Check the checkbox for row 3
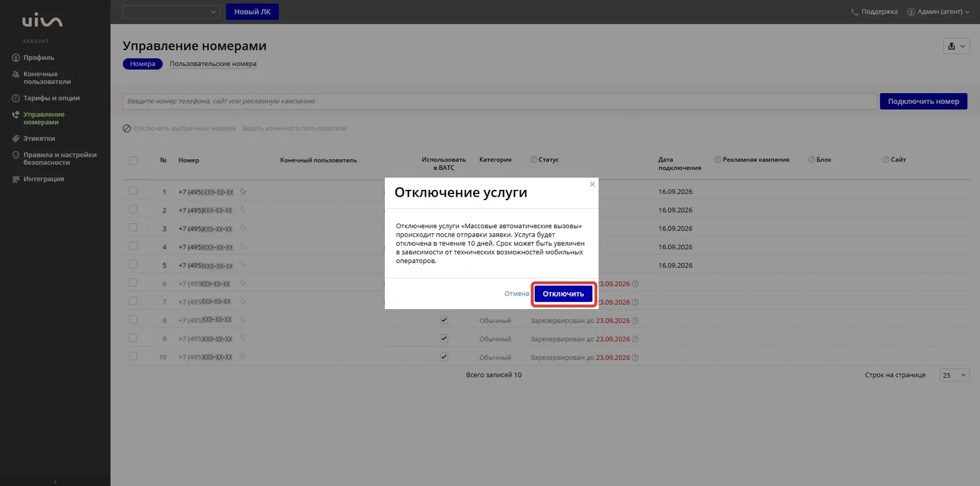Viewport: 980px width, 486px height. 133,228
